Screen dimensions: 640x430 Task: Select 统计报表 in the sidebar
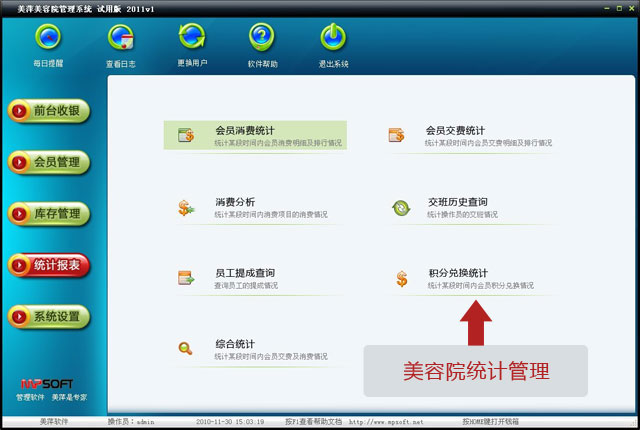pyautogui.click(x=50, y=265)
